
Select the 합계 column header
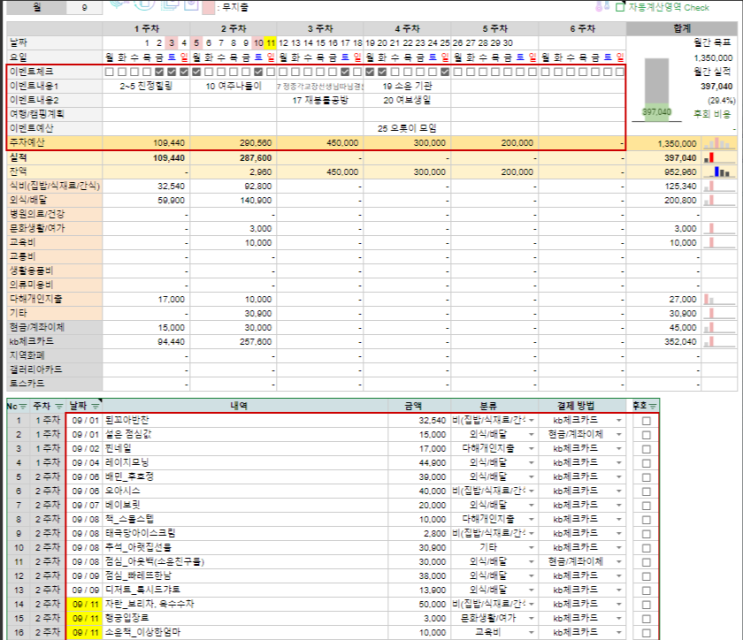(682, 29)
